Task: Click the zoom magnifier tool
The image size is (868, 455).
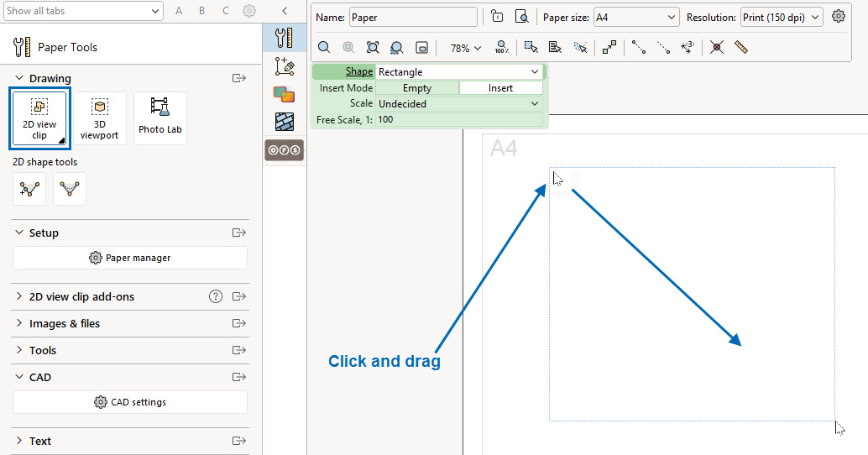Action: (324, 48)
